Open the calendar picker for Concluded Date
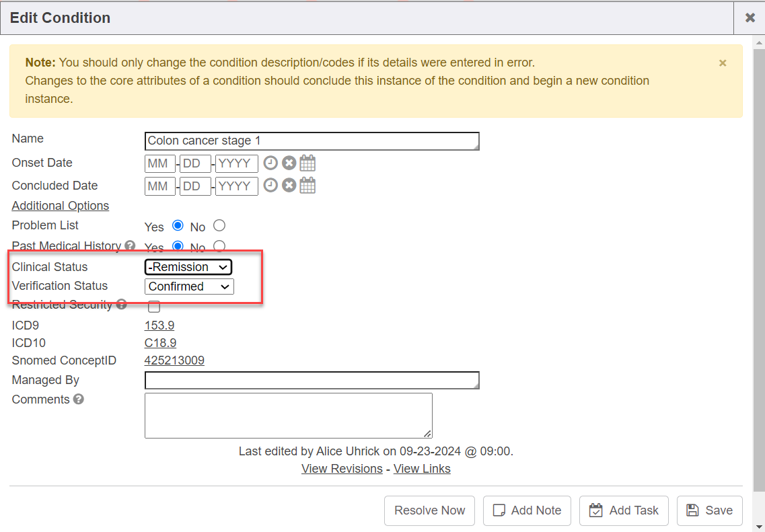Image resolution: width=765 pixels, height=532 pixels. click(307, 186)
